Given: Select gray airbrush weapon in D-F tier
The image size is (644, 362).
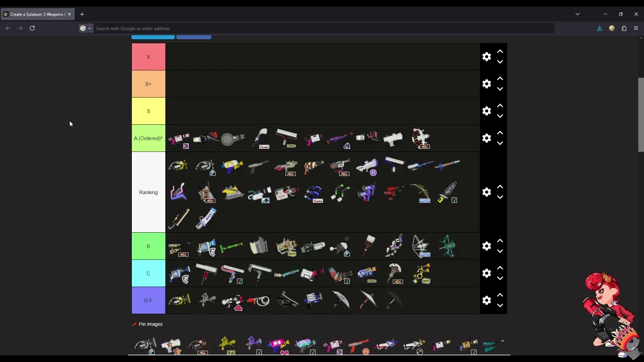Looking at the screenshot, I should tap(206, 300).
